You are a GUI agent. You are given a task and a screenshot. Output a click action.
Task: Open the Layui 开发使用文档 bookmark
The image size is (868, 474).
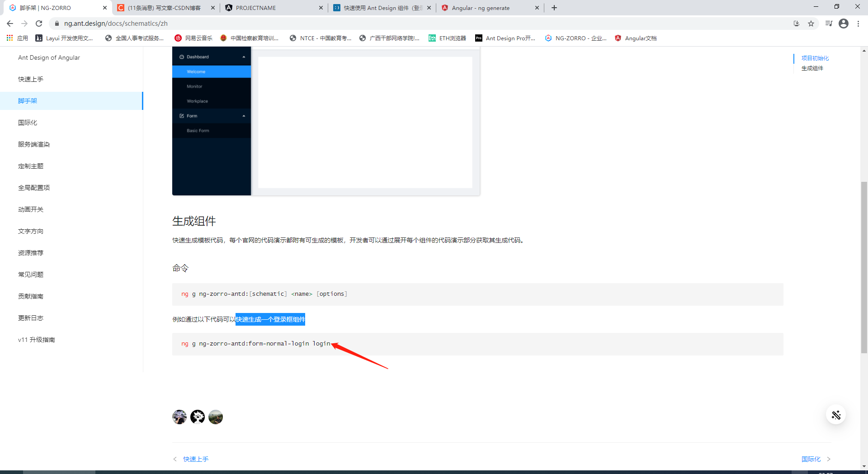click(x=64, y=38)
